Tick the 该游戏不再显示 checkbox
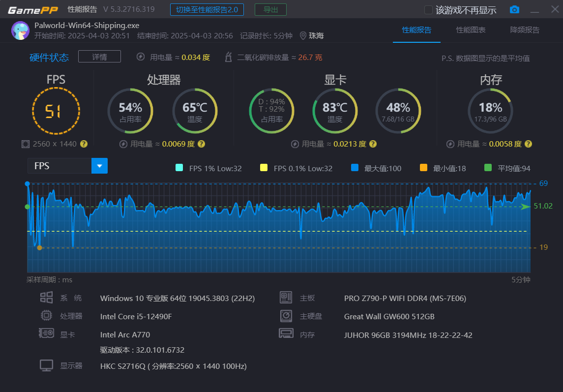Image resolution: width=563 pixels, height=392 pixels. pos(428,10)
